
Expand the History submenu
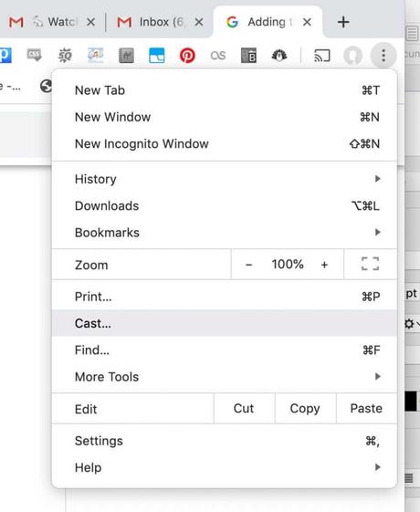point(225,179)
